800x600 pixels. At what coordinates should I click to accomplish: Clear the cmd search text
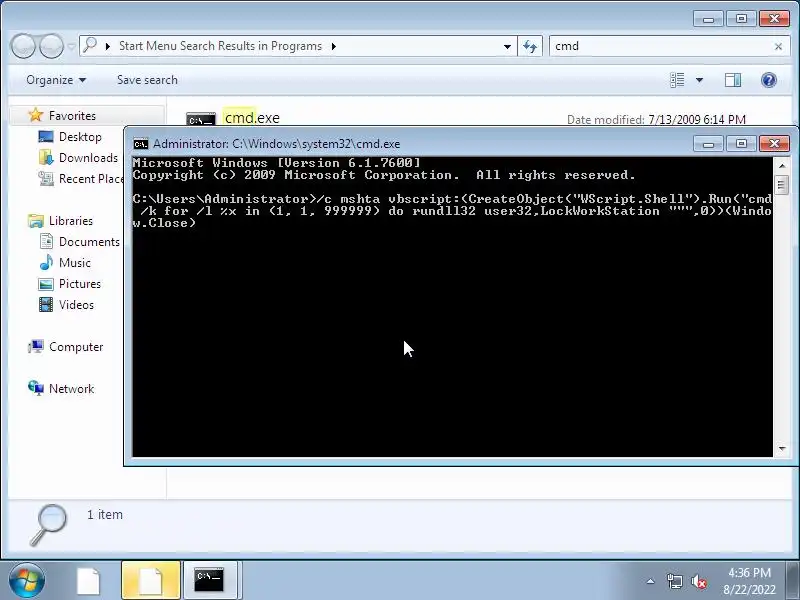pyautogui.click(x=778, y=46)
